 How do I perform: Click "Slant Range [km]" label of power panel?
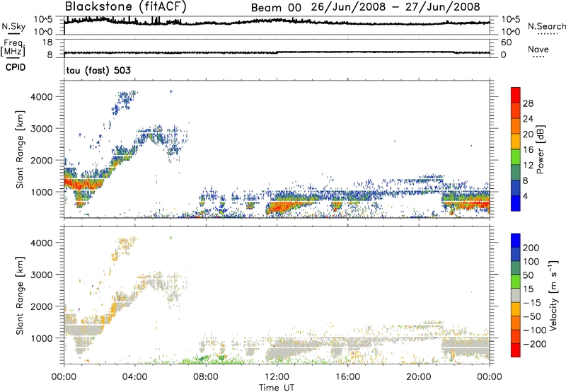[20, 149]
